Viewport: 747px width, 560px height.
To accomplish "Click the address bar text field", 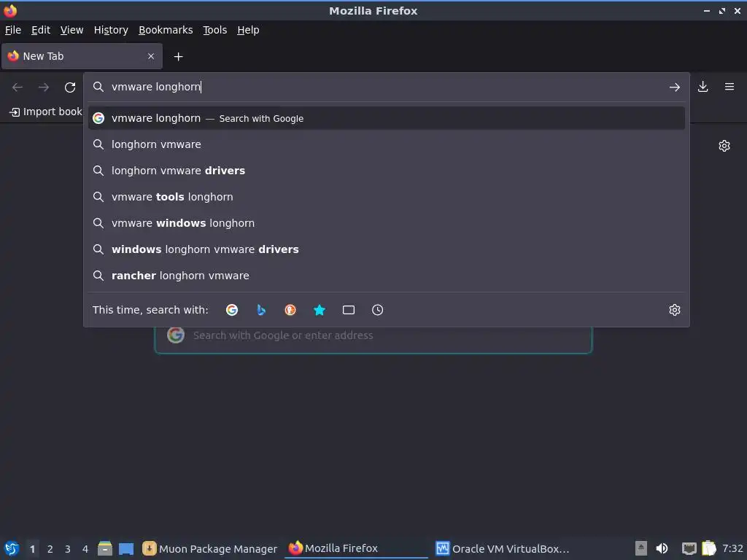I will coord(386,87).
